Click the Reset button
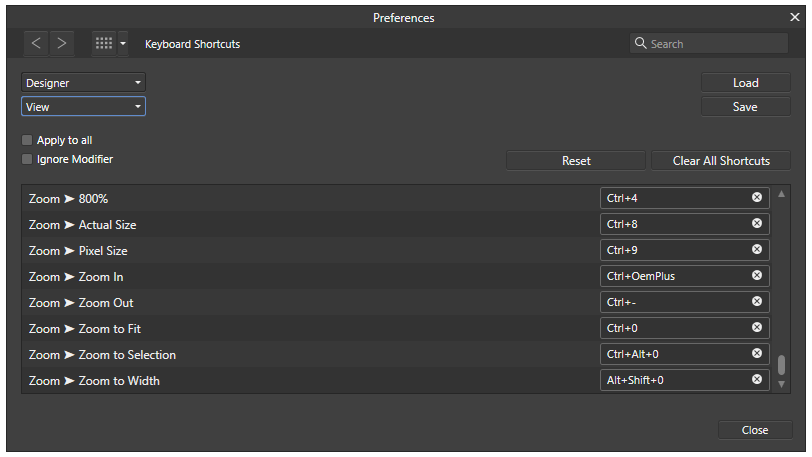Viewport: 812px width, 457px height. coord(576,161)
